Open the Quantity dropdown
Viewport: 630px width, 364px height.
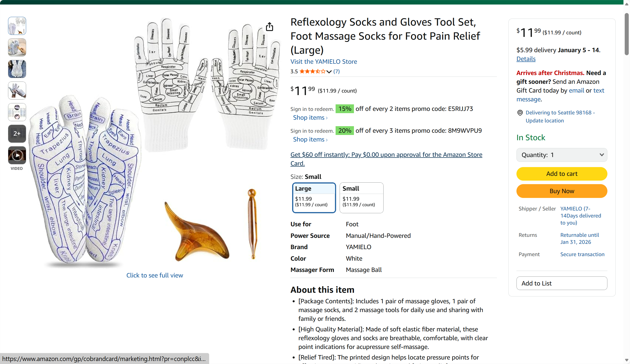pos(562,155)
